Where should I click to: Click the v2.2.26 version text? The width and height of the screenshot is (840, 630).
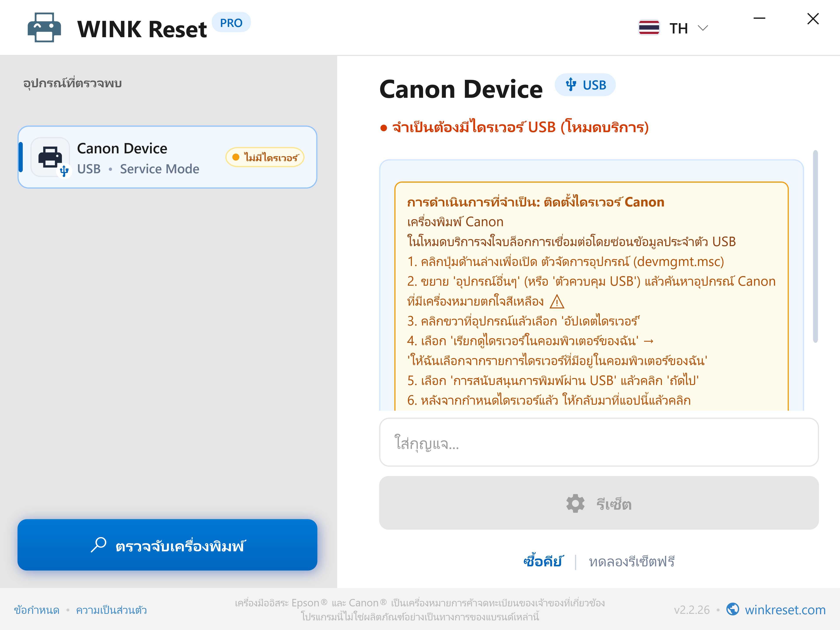[x=691, y=610]
